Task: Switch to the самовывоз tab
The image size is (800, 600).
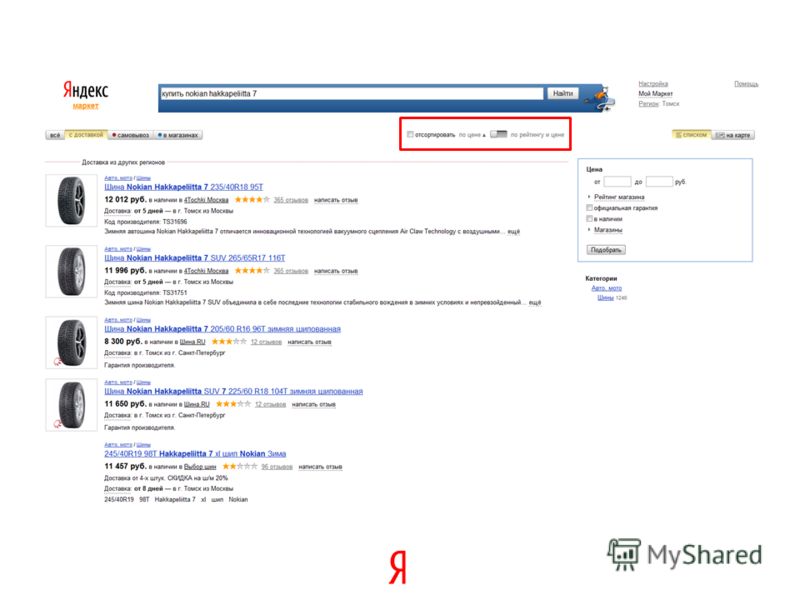Action: (x=131, y=135)
